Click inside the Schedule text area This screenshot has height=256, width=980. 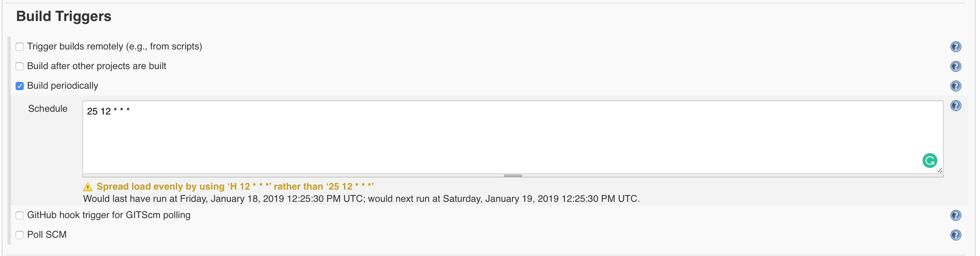click(512, 137)
